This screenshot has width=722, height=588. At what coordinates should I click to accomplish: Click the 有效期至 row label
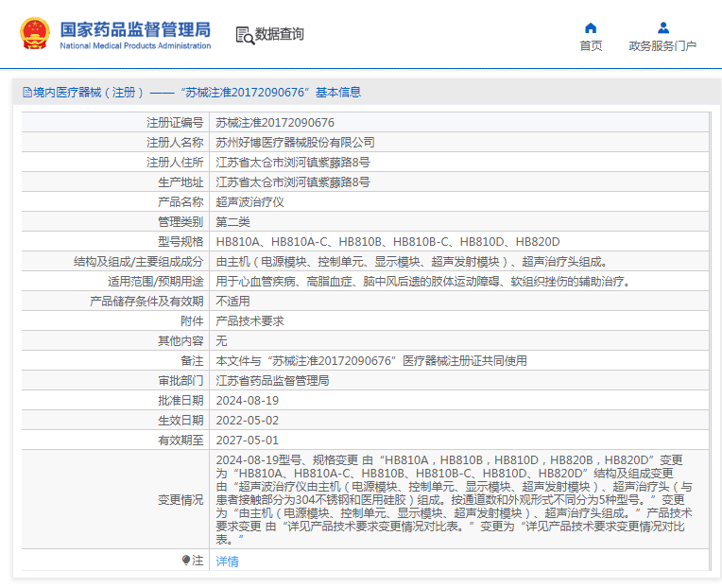[180, 440]
